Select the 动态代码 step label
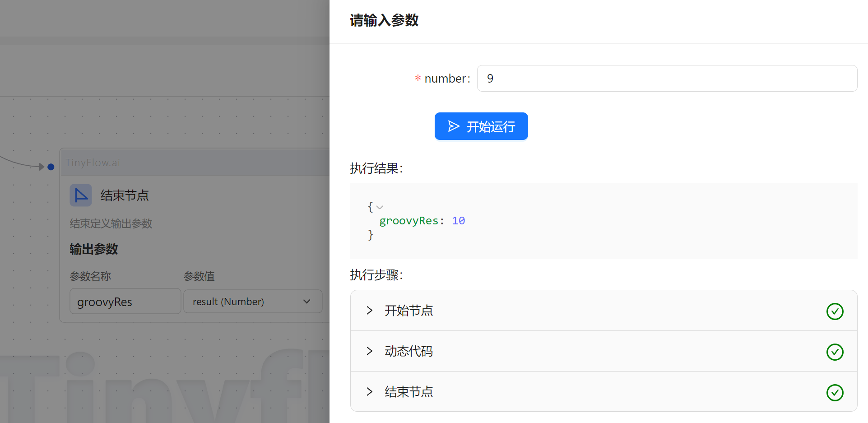 [408, 351]
